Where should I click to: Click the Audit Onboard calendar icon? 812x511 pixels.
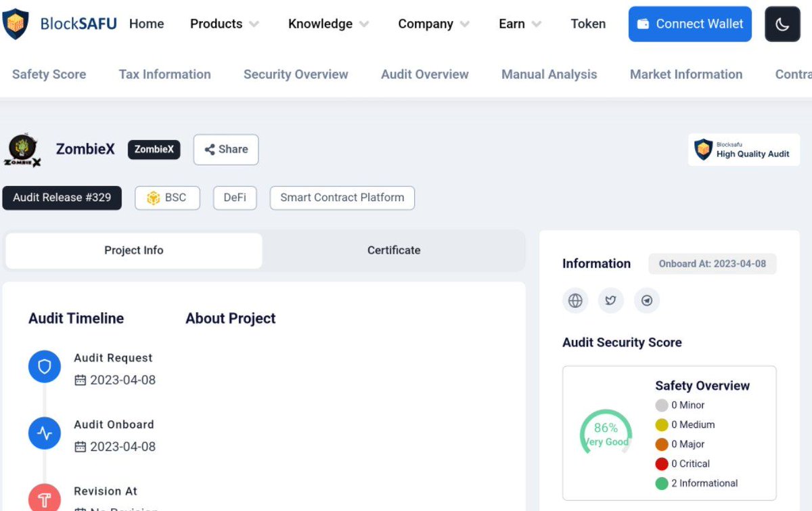click(x=81, y=447)
